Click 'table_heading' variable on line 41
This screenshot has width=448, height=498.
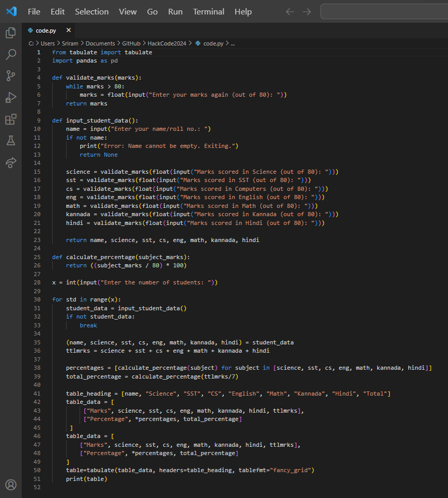tap(88, 394)
